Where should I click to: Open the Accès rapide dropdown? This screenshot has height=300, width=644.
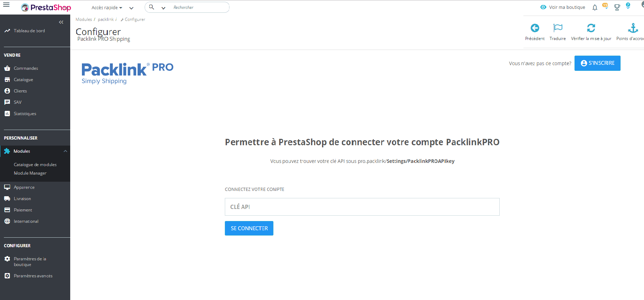(x=104, y=7)
